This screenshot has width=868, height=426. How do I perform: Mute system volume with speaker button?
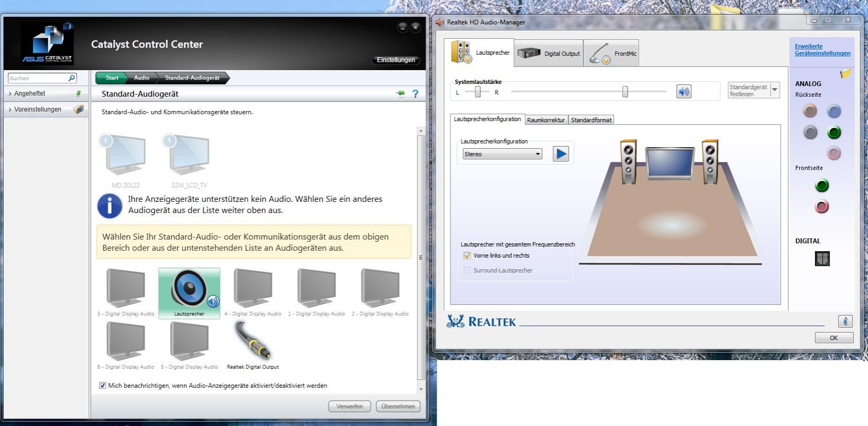(684, 91)
